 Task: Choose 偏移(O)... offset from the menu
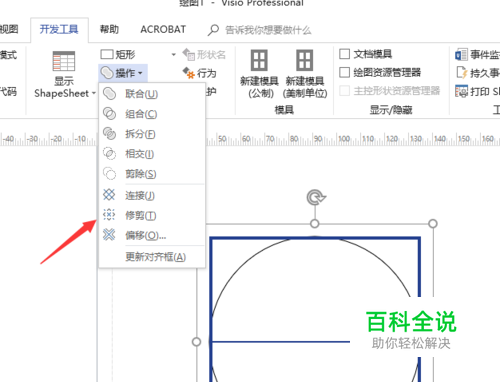(x=152, y=235)
